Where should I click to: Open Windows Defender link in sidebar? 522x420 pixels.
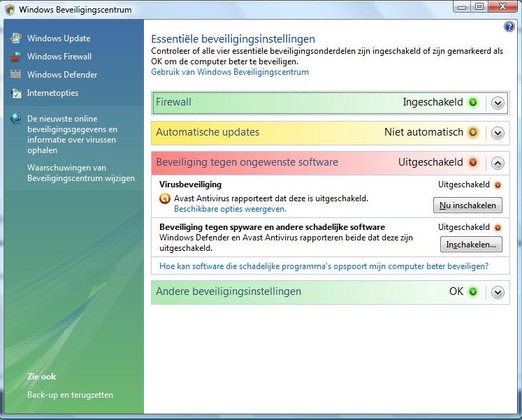[x=62, y=75]
